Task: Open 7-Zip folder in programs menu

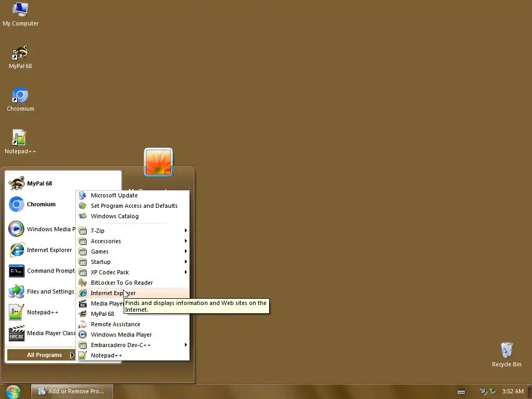Action: 132,231
